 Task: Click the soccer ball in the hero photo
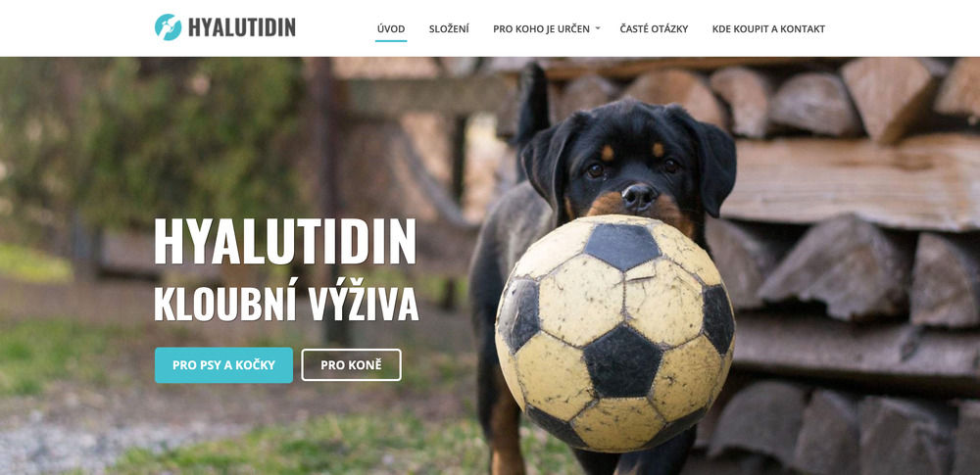click(614, 333)
